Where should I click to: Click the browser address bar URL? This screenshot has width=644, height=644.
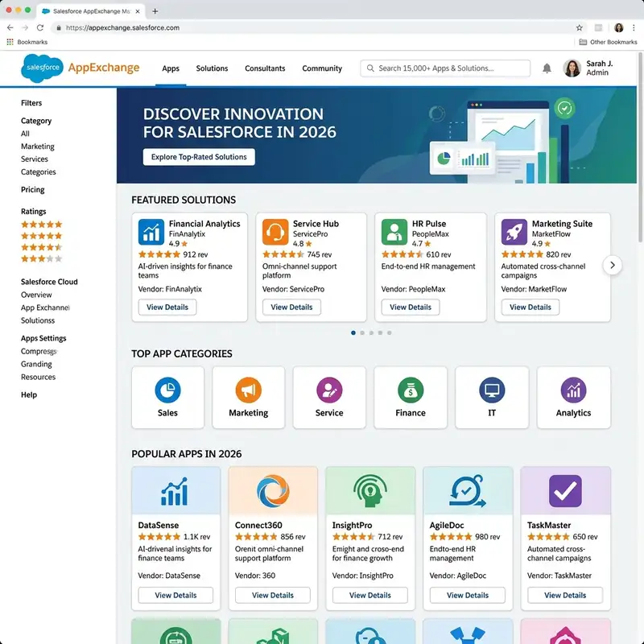(122, 27)
